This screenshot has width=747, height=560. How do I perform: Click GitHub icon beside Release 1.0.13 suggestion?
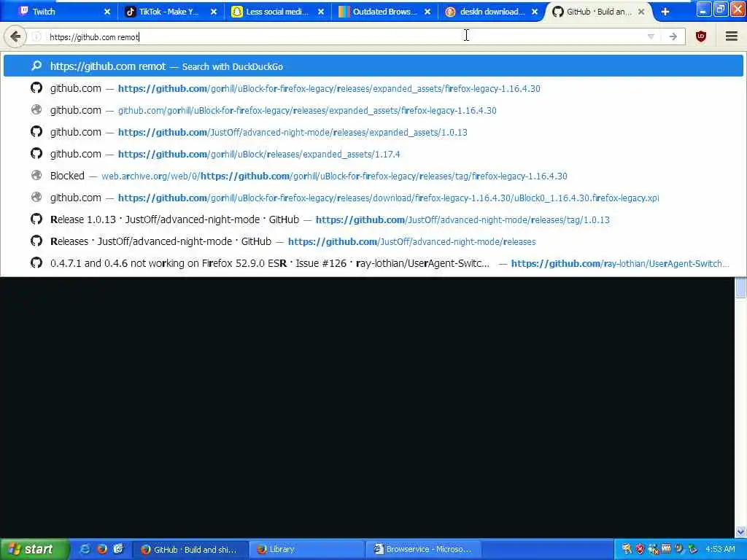(x=36, y=219)
